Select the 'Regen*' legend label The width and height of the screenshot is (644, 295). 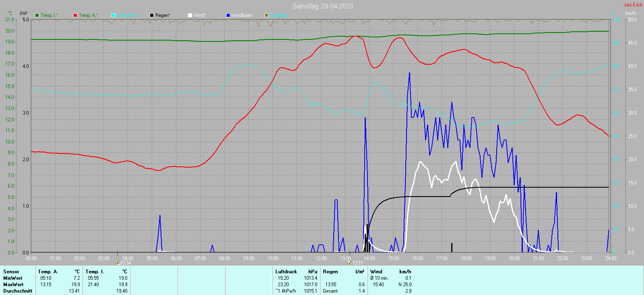click(163, 15)
